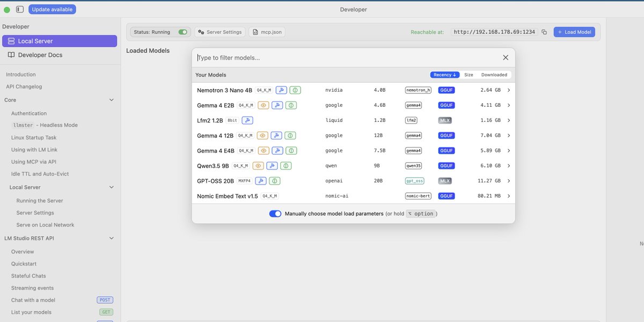Click the green reasoning badge on Gemma 4 E4B
644x322 pixels.
click(x=291, y=151)
